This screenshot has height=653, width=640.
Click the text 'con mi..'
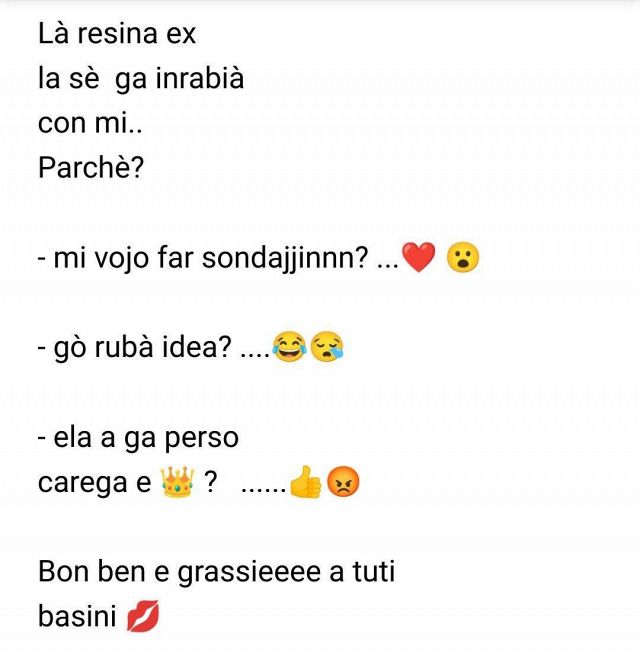[90, 123]
